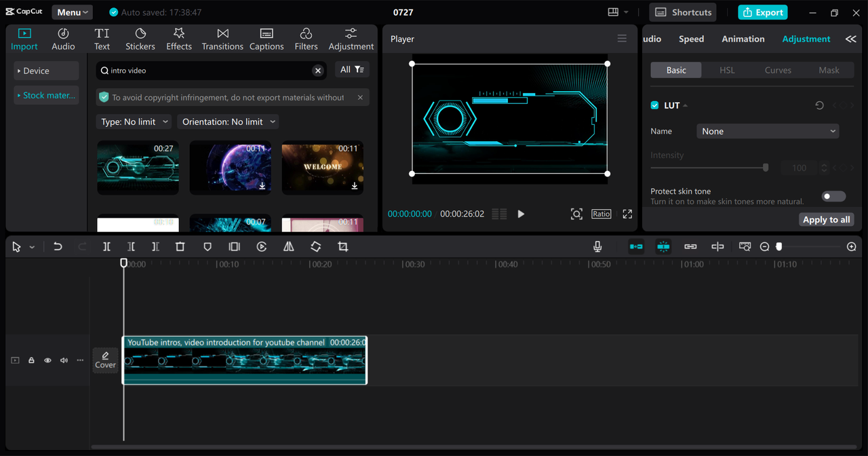The width and height of the screenshot is (868, 456).
Task: Click the player screenshot focus icon
Action: [576, 214]
